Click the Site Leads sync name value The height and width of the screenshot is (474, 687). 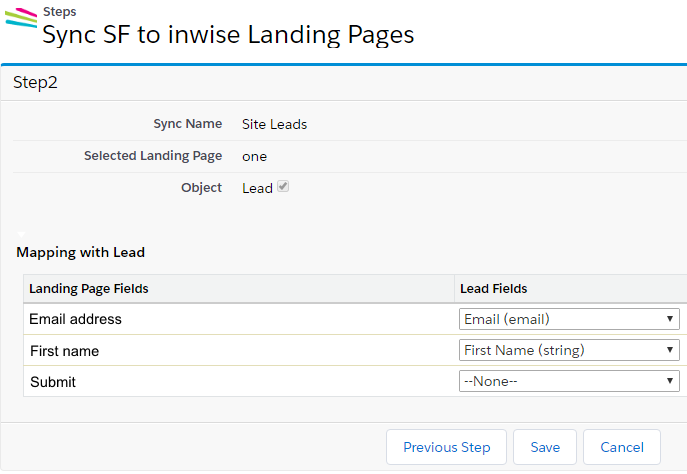(274, 124)
